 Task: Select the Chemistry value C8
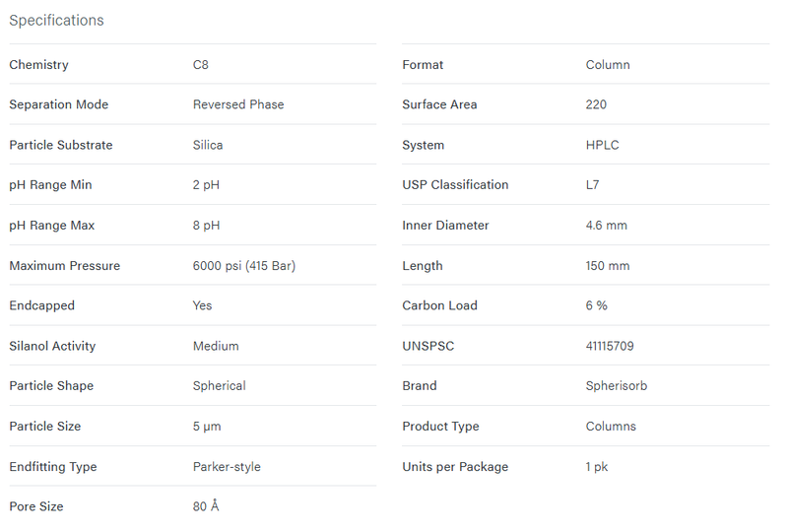tap(201, 65)
